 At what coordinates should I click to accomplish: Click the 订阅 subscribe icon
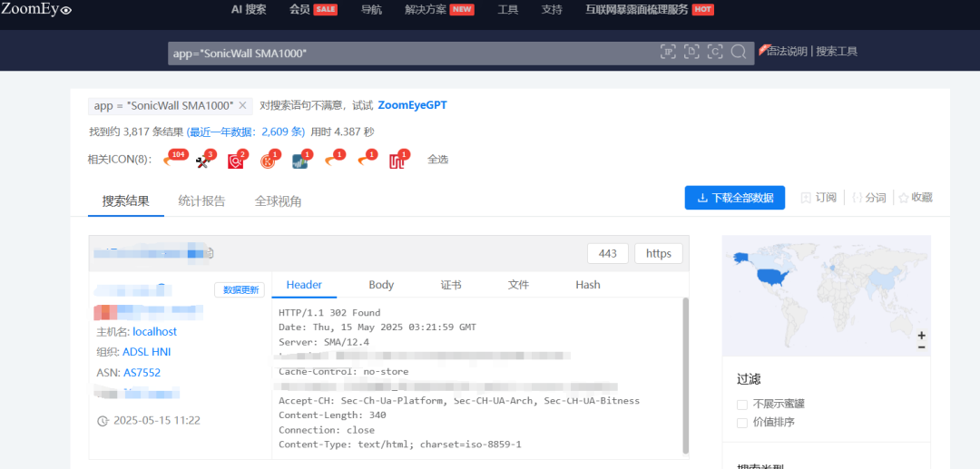pyautogui.click(x=807, y=198)
